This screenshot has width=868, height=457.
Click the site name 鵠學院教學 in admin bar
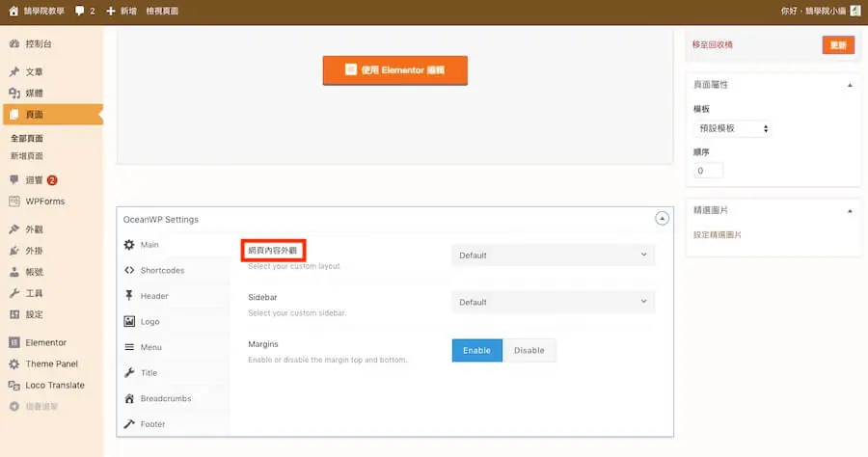pyautogui.click(x=43, y=11)
